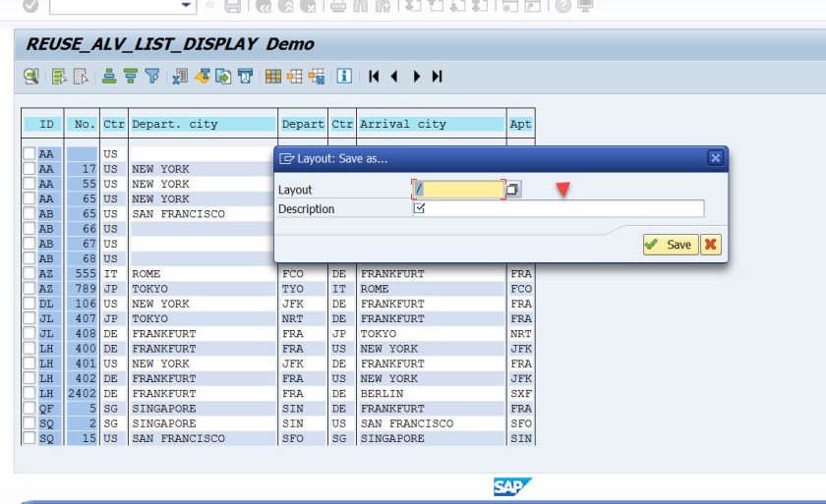Expand the command field dropdown arrow
Image resolution: width=826 pixels, height=504 pixels.
[x=187, y=6]
